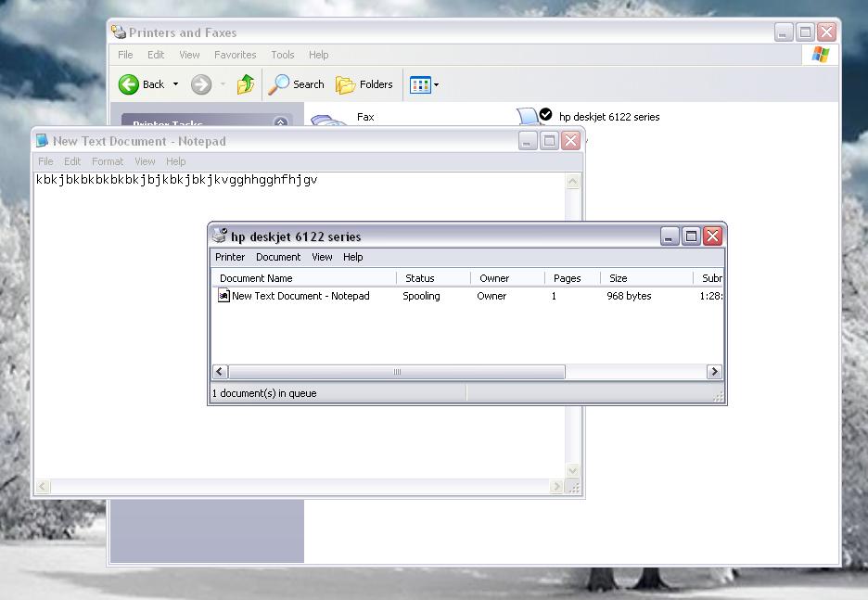Open the Views icon dropdown in Printers and Faxes

click(424, 84)
